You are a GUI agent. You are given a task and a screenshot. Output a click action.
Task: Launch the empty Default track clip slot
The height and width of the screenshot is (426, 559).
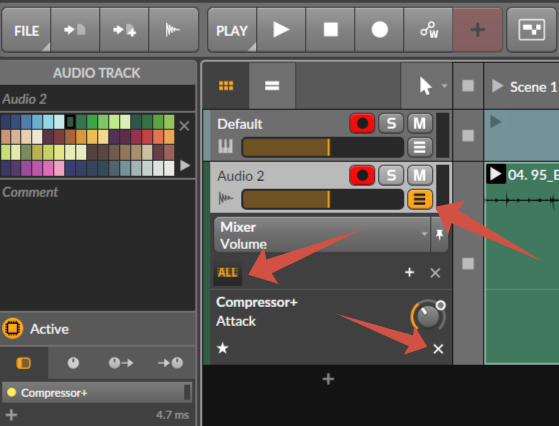pos(496,122)
